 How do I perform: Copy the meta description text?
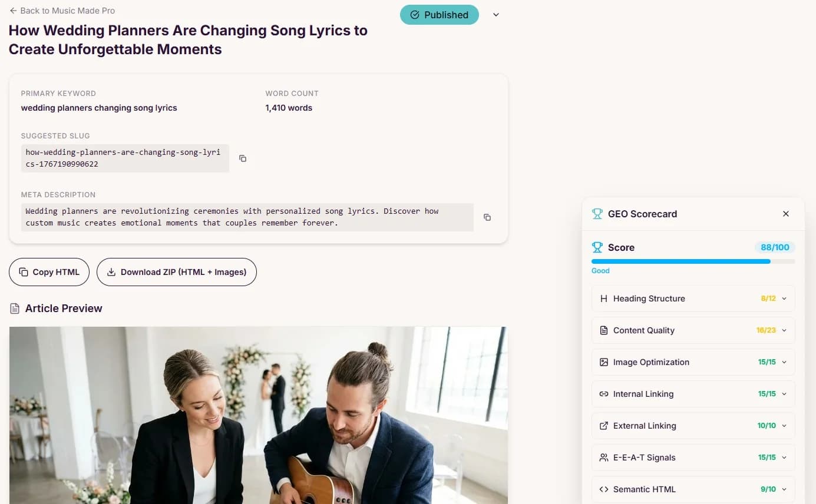click(x=487, y=217)
